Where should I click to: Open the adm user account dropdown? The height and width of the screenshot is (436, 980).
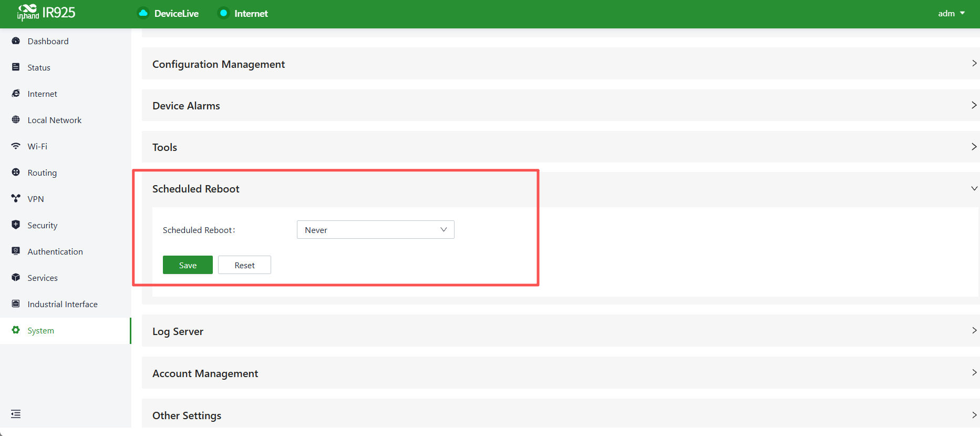click(952, 14)
